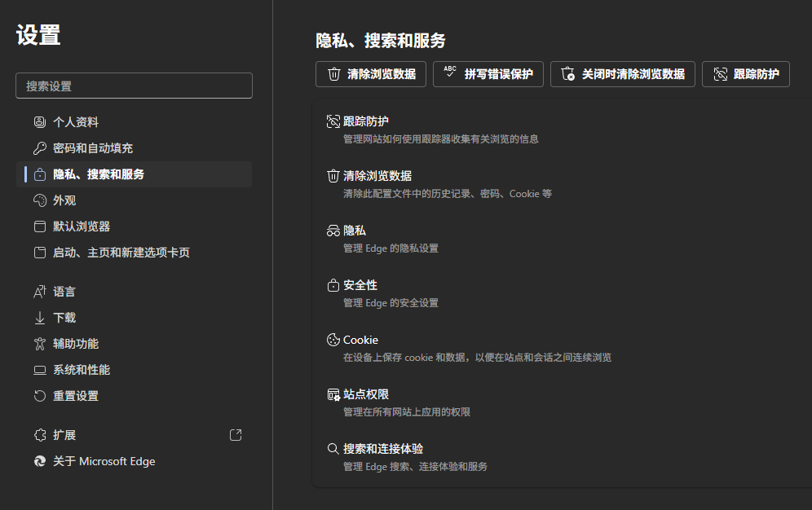Screen dimensions: 812x510
Task: Click the external link icon beside 扩展
Action: pyautogui.click(x=236, y=435)
